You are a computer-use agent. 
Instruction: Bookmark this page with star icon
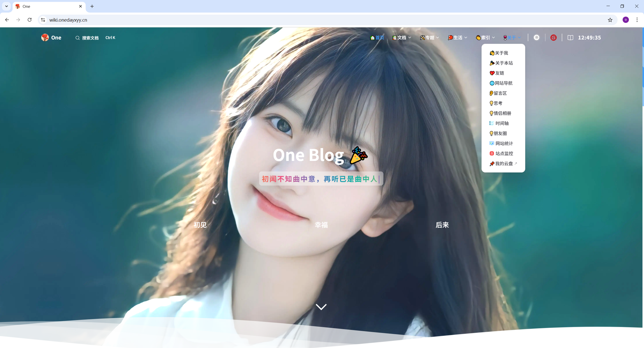[610, 20]
